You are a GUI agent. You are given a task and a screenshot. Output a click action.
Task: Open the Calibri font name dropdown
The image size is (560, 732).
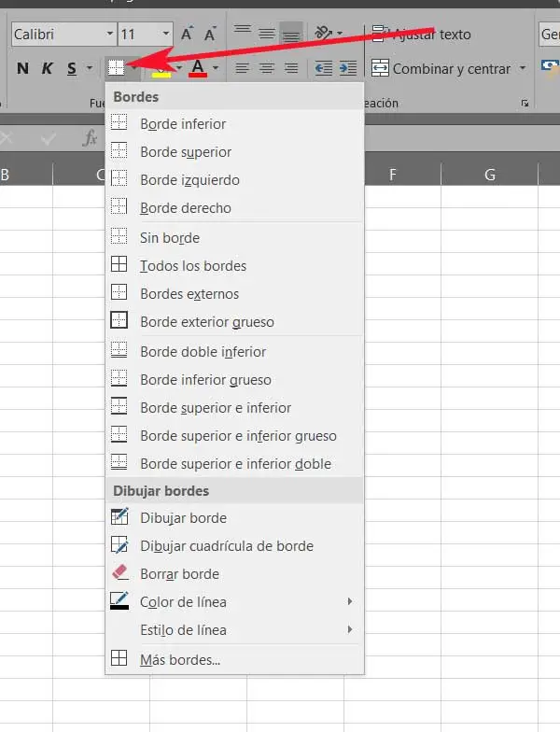110,35
